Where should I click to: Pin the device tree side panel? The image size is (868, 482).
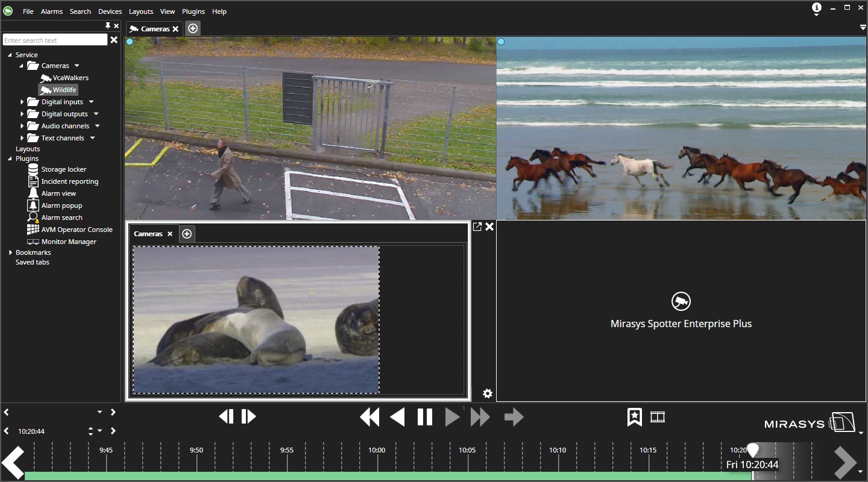108,26
